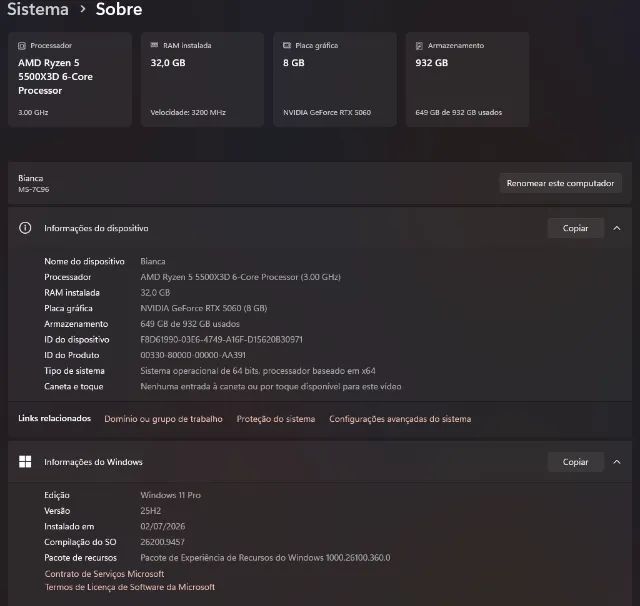
Task: Click the Placa gráfica card icon
Action: pyautogui.click(x=287, y=45)
